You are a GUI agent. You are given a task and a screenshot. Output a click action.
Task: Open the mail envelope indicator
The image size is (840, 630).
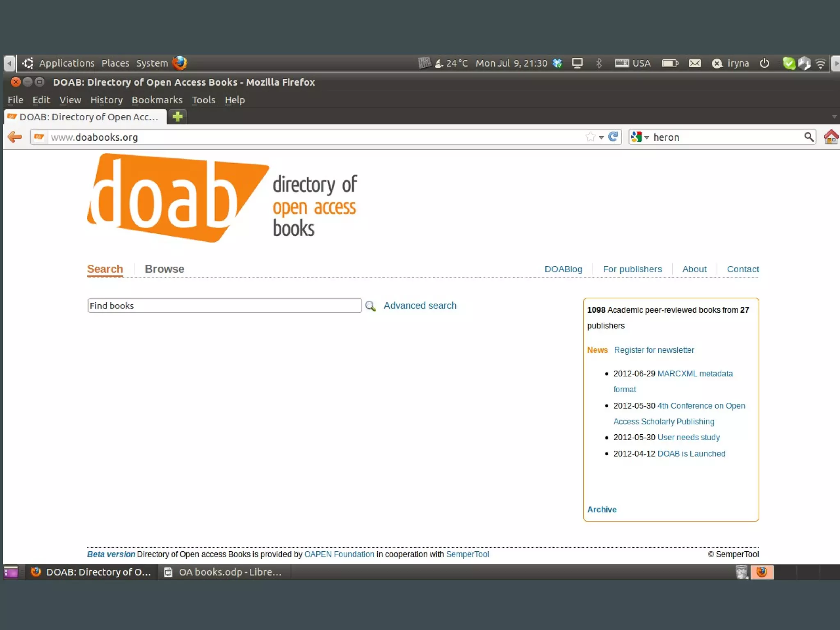(694, 63)
